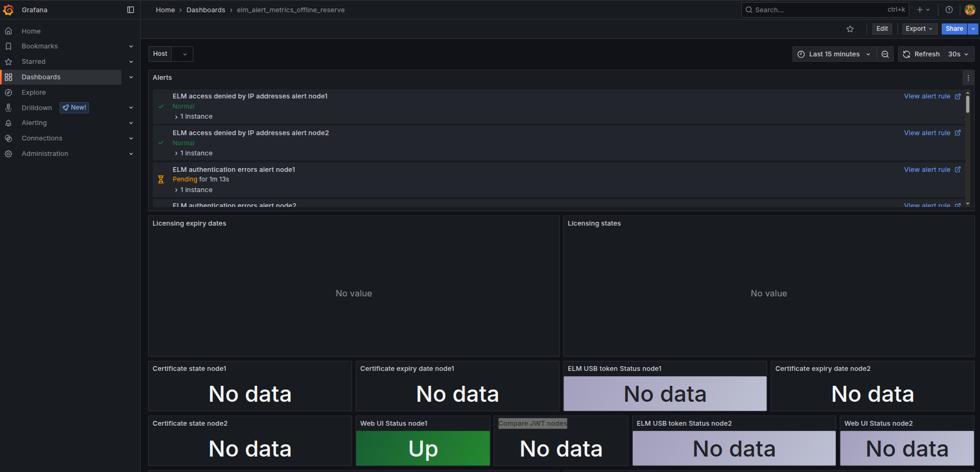The height and width of the screenshot is (472, 980).
Task: Dock or undock the sidebar menu icon
Action: pos(130,10)
